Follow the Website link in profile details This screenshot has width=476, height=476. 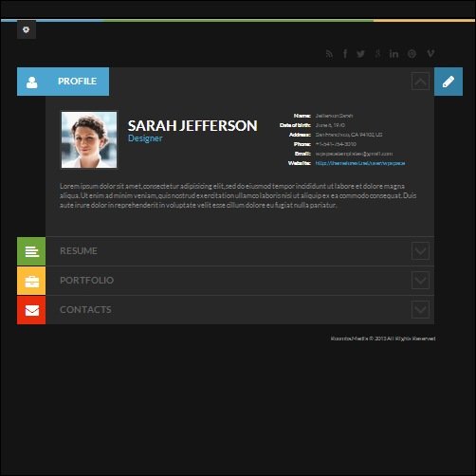[x=360, y=163]
